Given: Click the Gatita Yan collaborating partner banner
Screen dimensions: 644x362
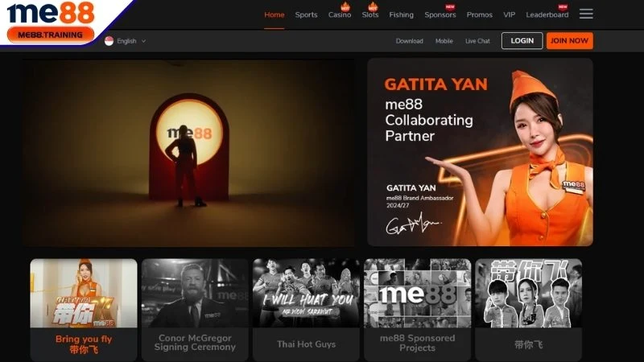Looking at the screenshot, I should (x=480, y=151).
